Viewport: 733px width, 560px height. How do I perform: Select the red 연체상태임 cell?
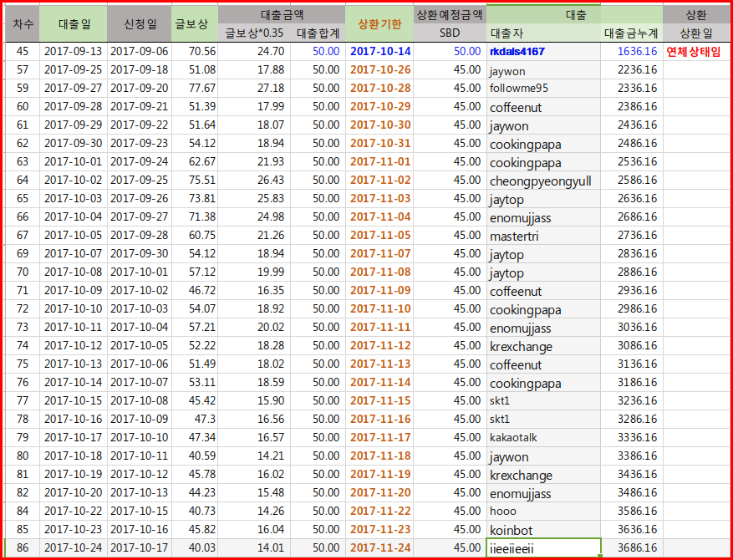pos(696,52)
